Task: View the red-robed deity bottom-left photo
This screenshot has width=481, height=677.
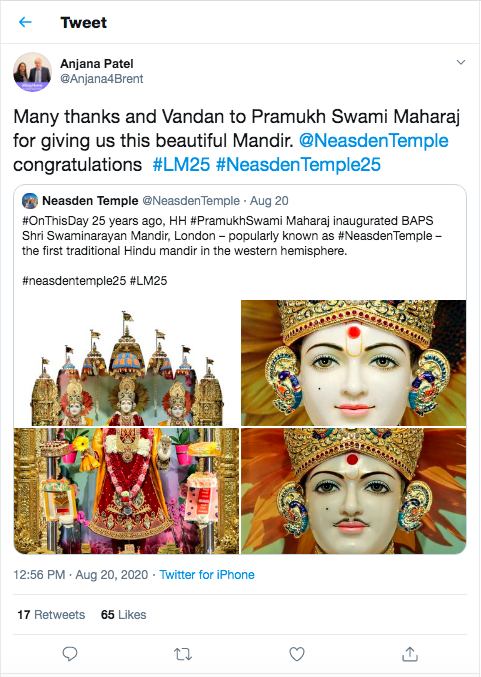Action: (127, 491)
